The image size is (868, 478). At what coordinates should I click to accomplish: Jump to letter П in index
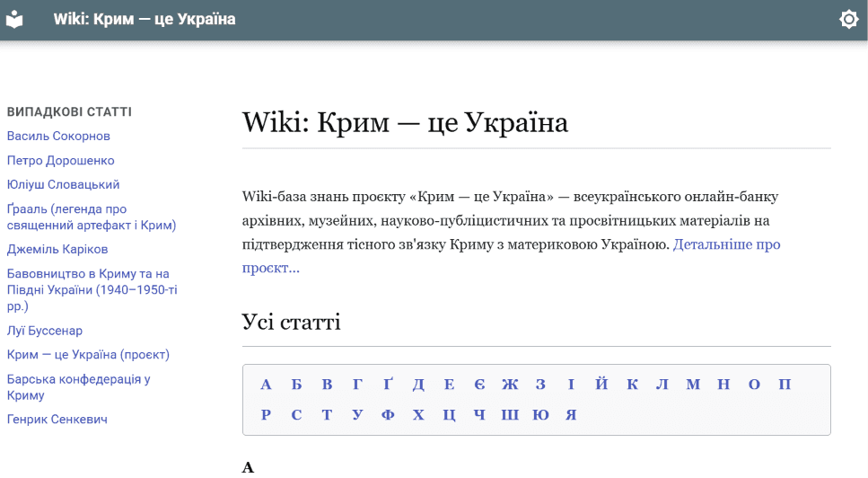coord(785,384)
